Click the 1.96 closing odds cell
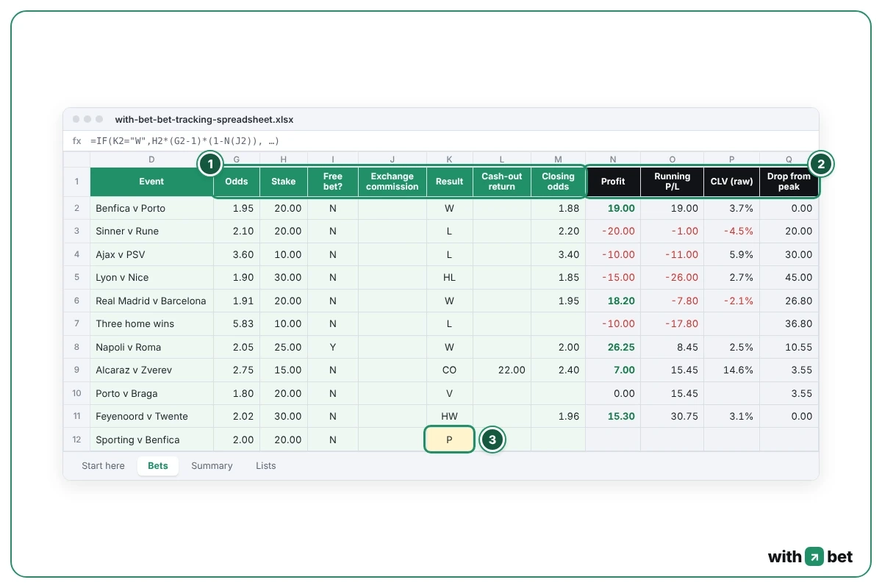 pyautogui.click(x=559, y=416)
